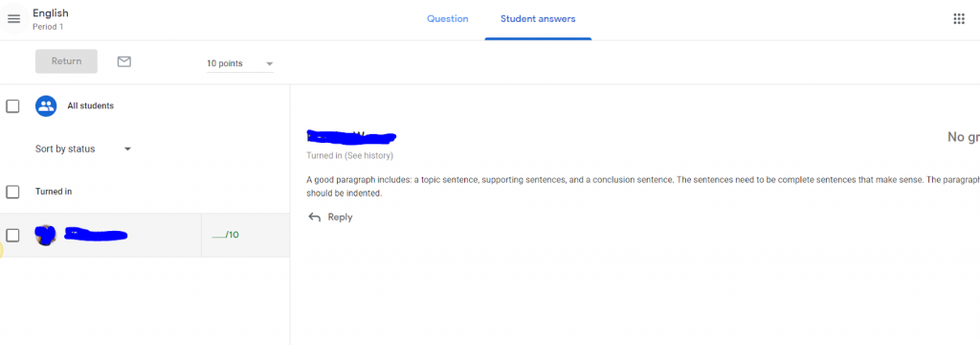Click the reply arrow icon

(314, 218)
